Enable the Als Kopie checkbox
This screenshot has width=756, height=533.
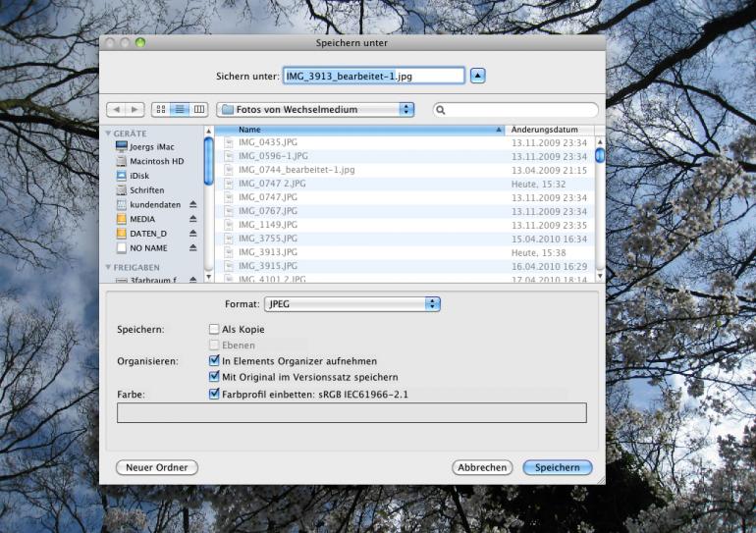[214, 329]
